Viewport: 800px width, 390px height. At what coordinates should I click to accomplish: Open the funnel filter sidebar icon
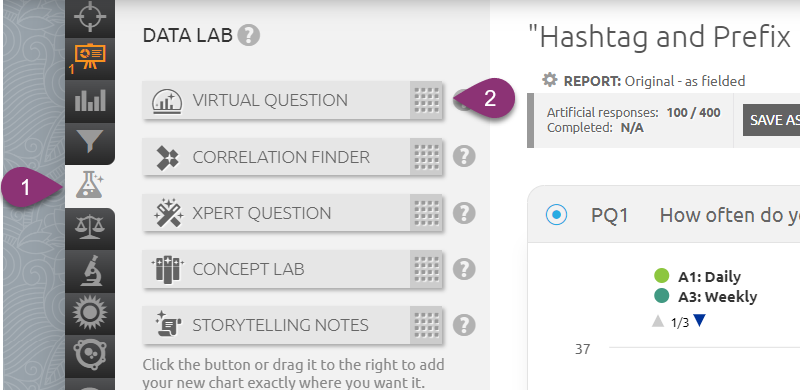(x=90, y=141)
